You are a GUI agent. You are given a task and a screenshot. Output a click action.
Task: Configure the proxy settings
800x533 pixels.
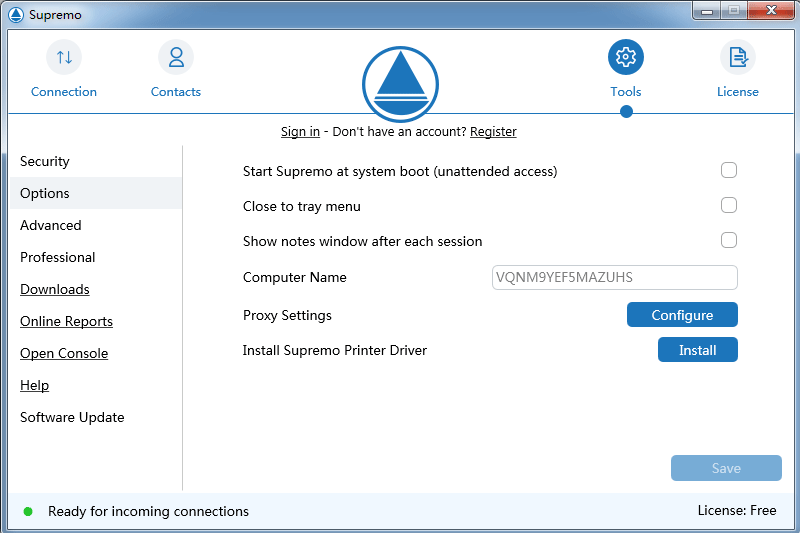682,315
